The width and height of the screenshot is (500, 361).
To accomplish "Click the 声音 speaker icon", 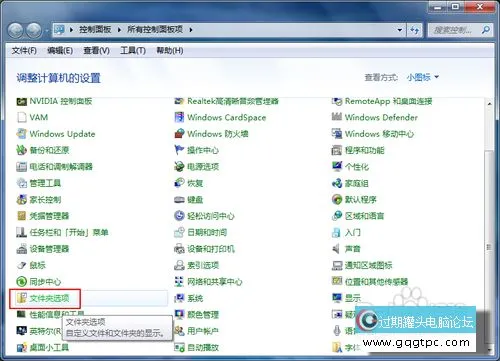I will coord(336,249).
